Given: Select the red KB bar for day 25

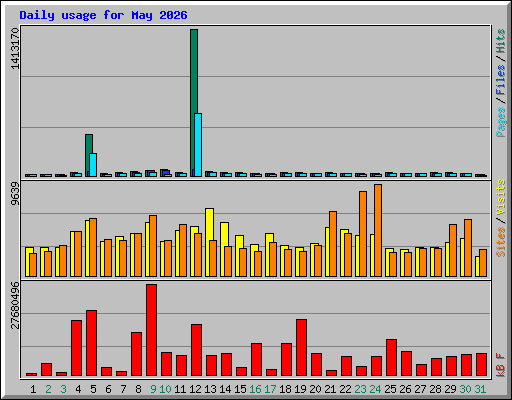Looking at the screenshot, I should point(391,357).
